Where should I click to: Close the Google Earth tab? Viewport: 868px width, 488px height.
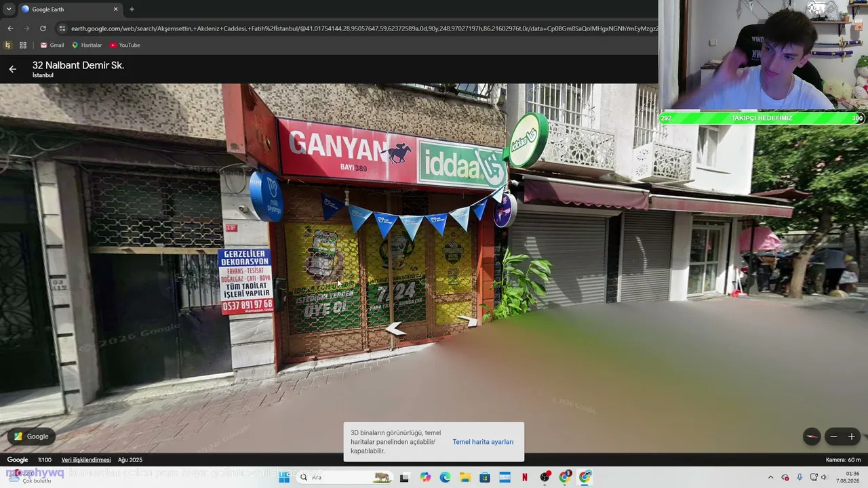pos(115,9)
